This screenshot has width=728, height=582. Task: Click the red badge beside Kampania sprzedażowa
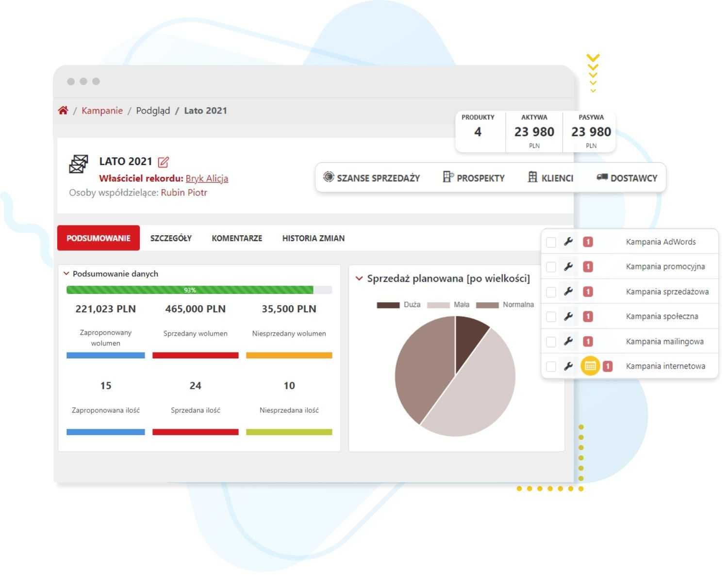click(x=588, y=291)
